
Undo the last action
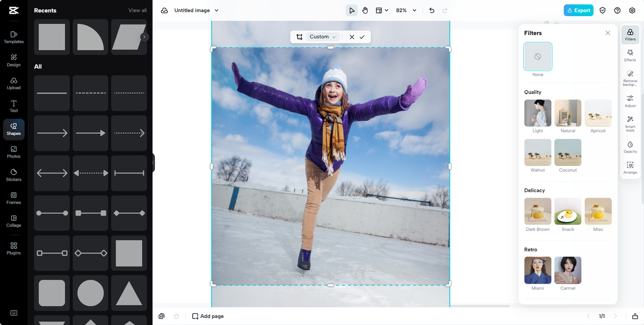(432, 11)
